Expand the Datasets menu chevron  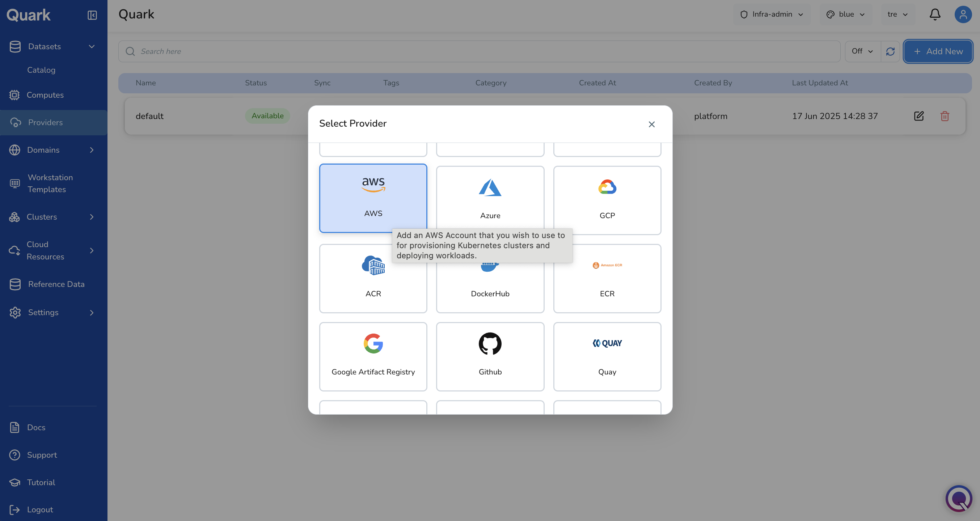click(92, 46)
